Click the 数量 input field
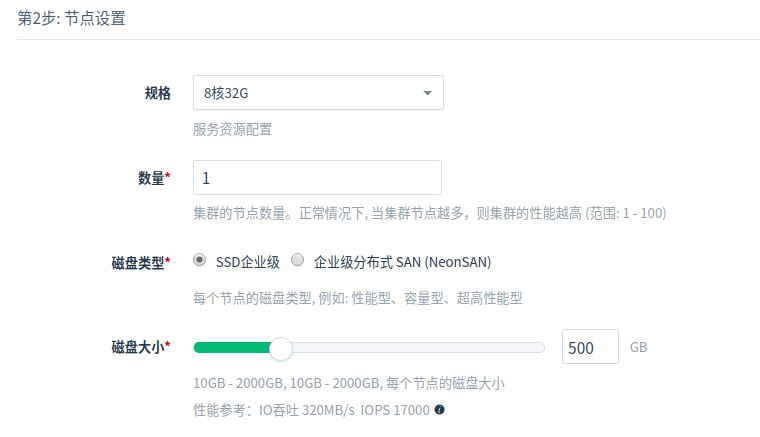 [x=317, y=178]
